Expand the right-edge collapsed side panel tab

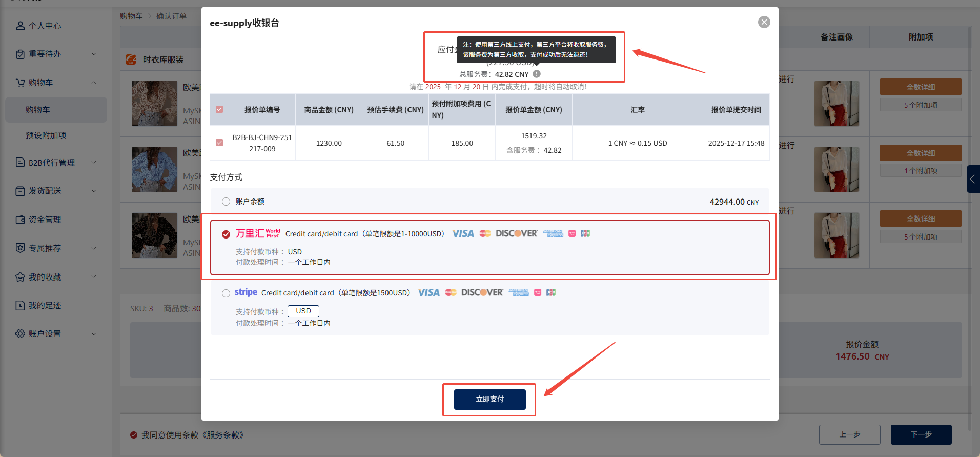point(973,179)
